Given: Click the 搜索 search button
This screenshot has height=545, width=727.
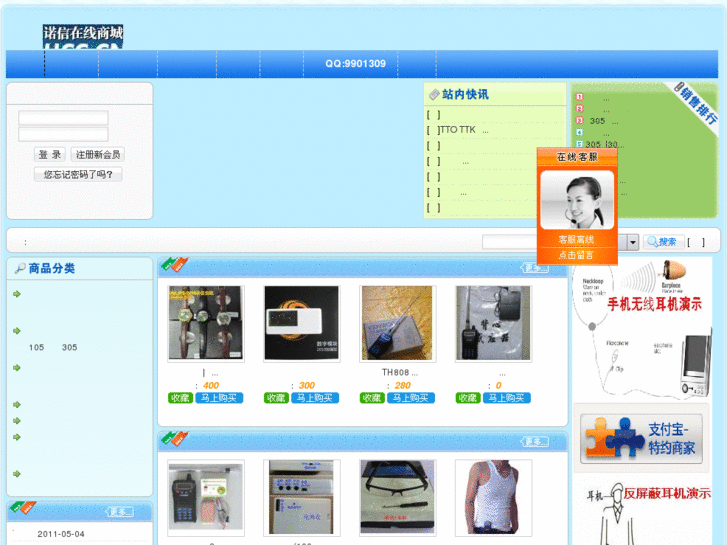Looking at the screenshot, I should 663,242.
